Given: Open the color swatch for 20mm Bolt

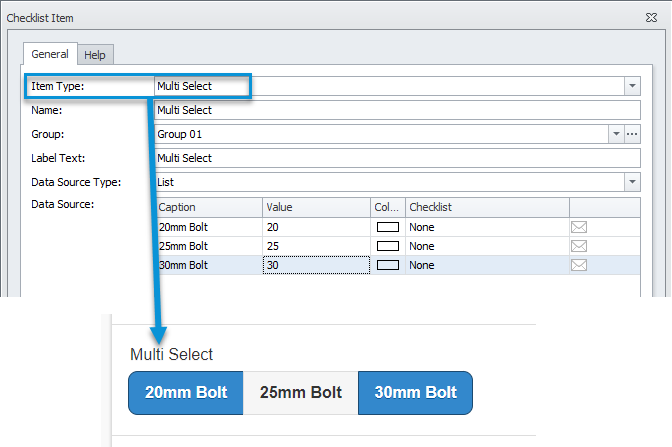Looking at the screenshot, I should tap(388, 227).
